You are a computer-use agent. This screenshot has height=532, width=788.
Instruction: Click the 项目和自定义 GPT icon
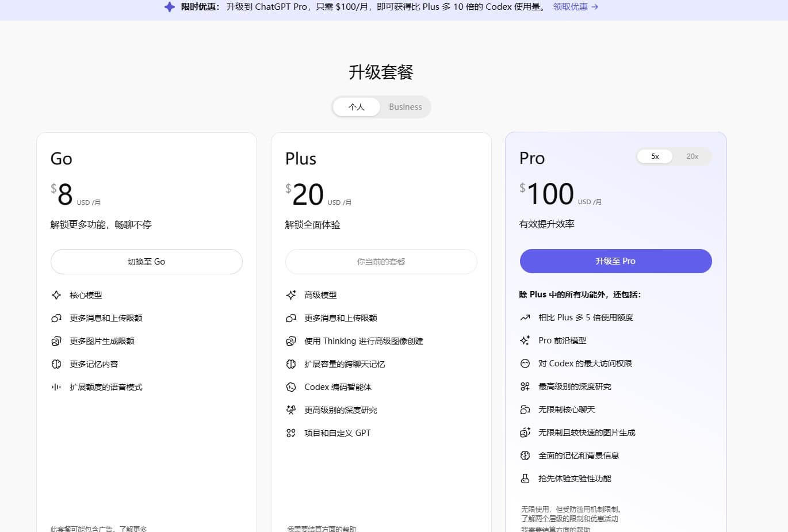[291, 433]
